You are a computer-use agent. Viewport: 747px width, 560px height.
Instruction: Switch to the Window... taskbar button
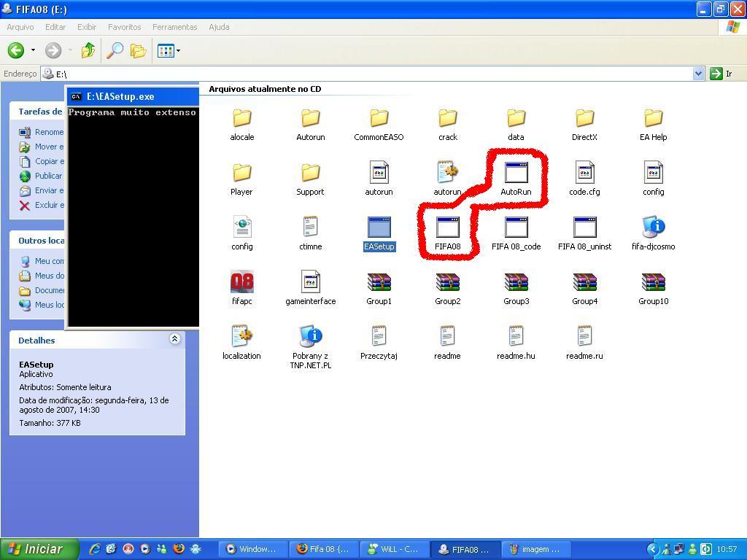253,549
